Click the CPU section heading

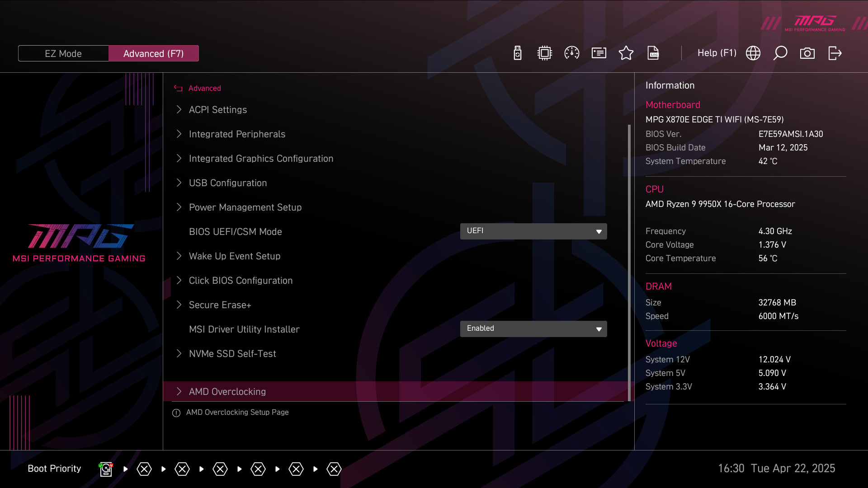pyautogui.click(x=654, y=189)
